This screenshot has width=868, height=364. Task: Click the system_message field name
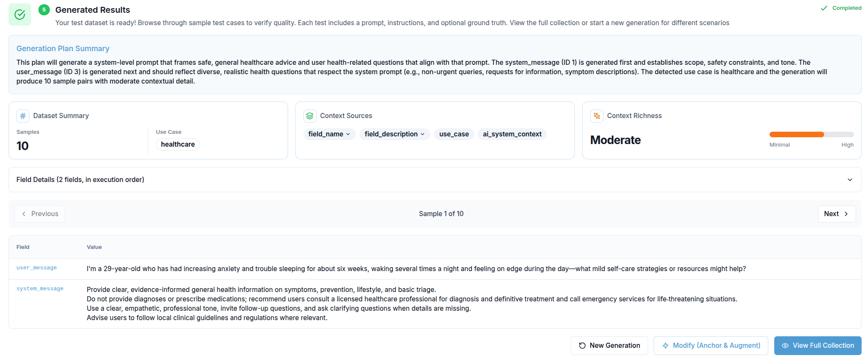coord(40,289)
